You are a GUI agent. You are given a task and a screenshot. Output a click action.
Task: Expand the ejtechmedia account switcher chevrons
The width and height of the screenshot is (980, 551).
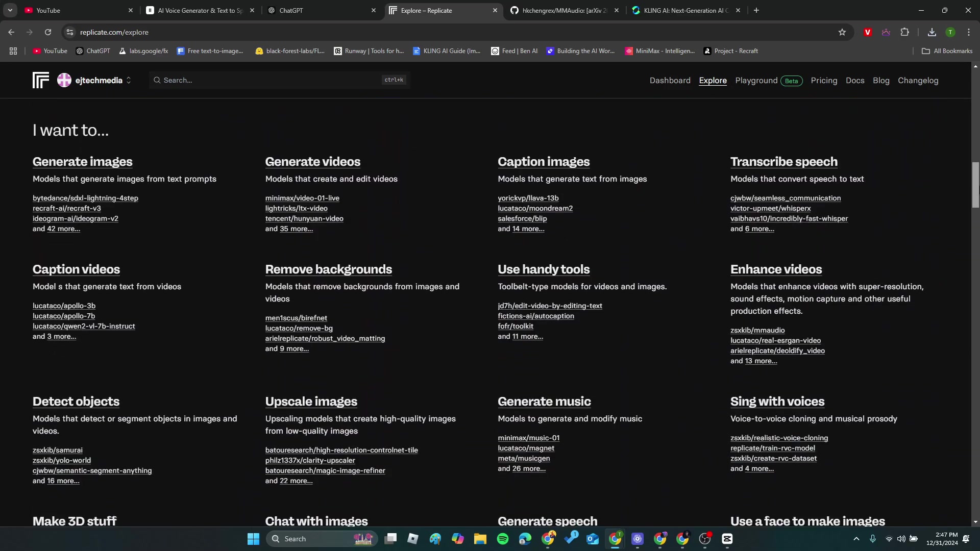(129, 80)
